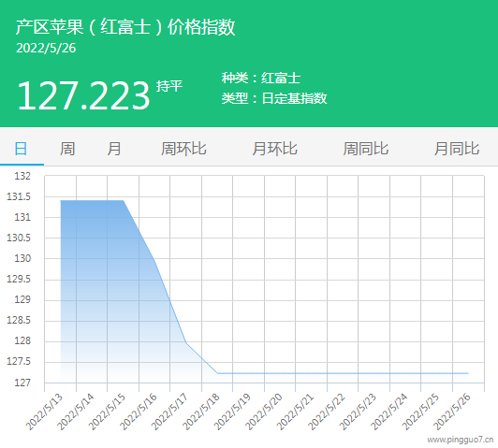
Task: Open the 月同比 tab
Action: (x=457, y=149)
